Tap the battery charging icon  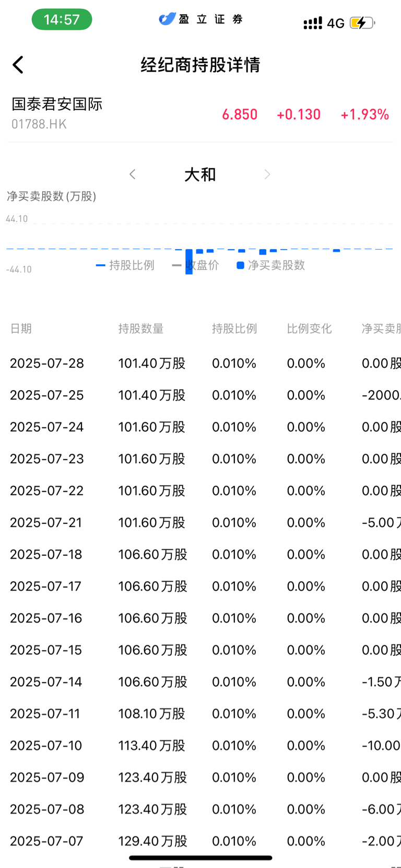pyautogui.click(x=362, y=23)
